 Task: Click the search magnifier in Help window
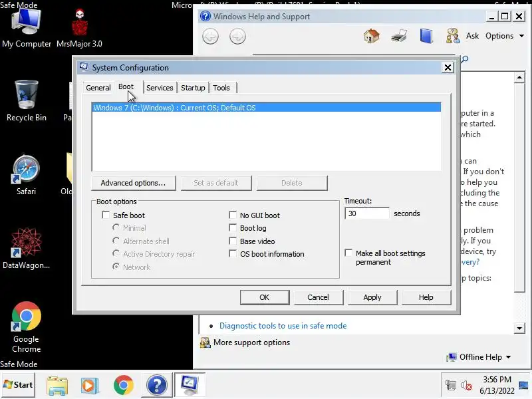(x=465, y=59)
